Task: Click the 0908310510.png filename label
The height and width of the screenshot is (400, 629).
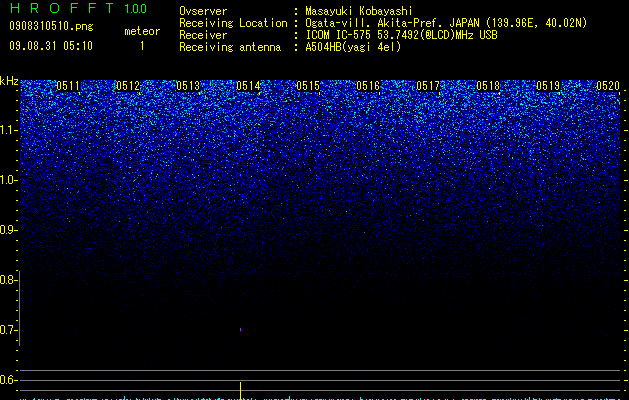Action: click(51, 26)
